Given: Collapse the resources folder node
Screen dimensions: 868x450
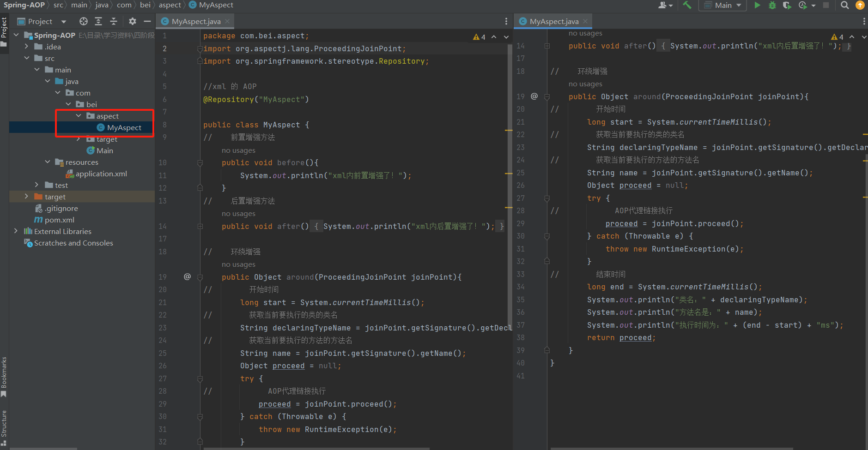Looking at the screenshot, I should [48, 162].
